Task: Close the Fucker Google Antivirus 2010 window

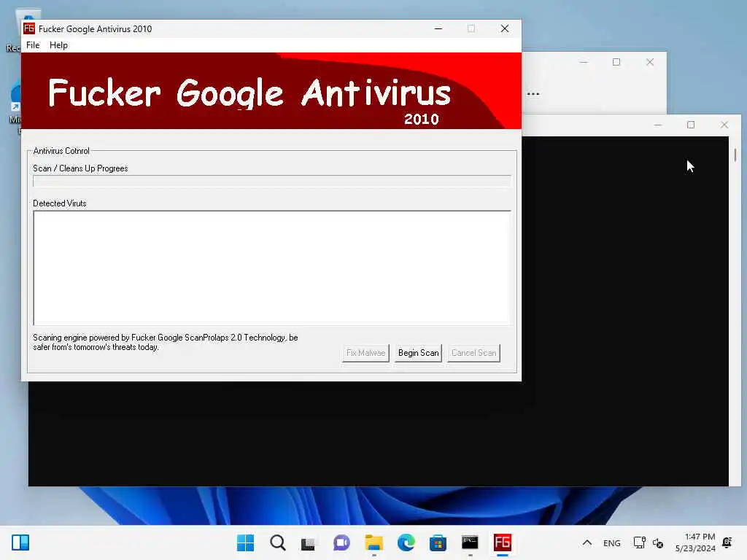Action: (505, 28)
